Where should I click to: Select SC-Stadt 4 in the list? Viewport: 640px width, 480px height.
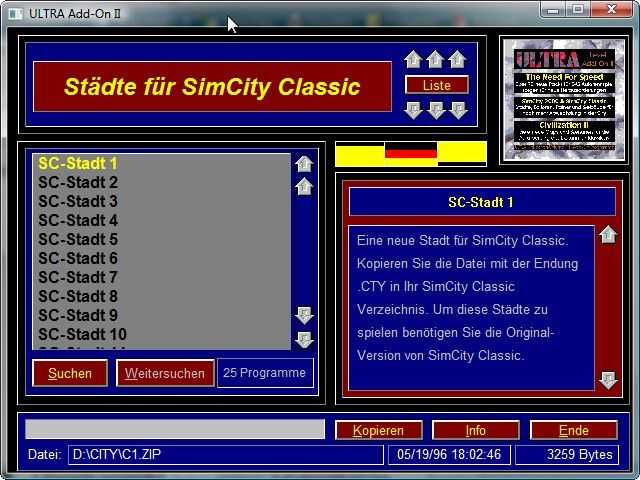coord(161,220)
